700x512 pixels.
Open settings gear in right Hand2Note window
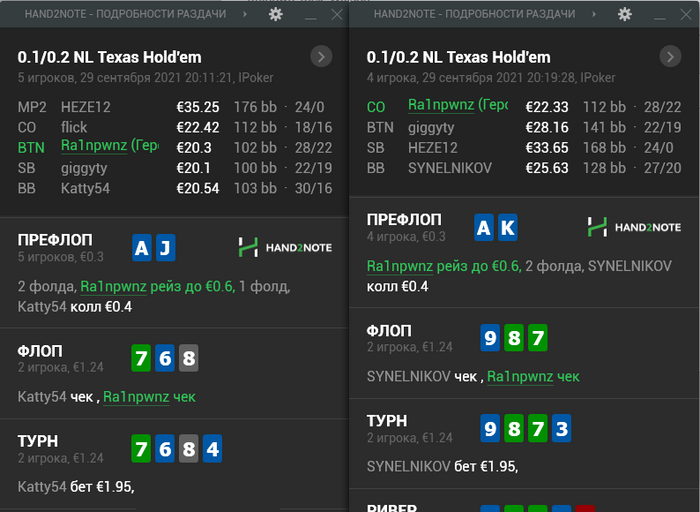[x=625, y=14]
